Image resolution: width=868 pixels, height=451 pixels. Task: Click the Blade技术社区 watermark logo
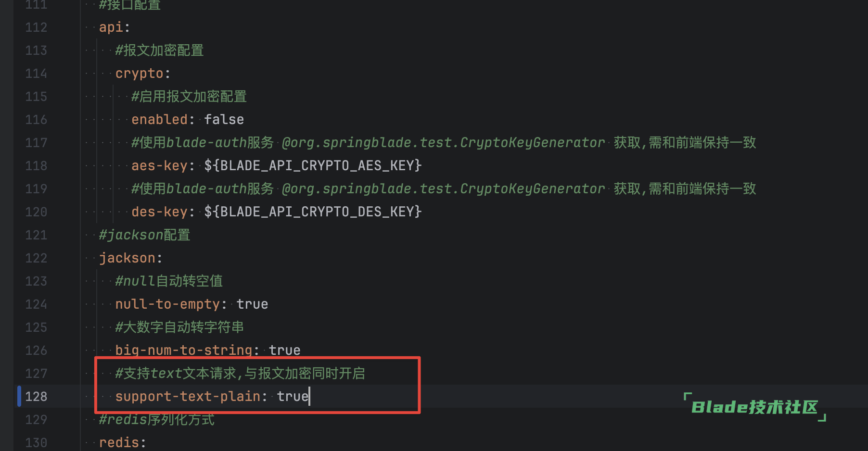(754, 407)
